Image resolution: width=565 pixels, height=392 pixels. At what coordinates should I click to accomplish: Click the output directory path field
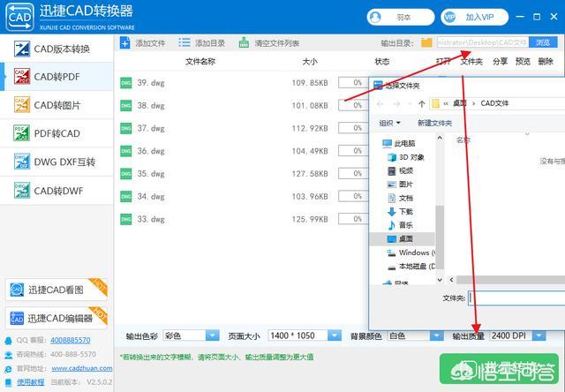tap(483, 42)
